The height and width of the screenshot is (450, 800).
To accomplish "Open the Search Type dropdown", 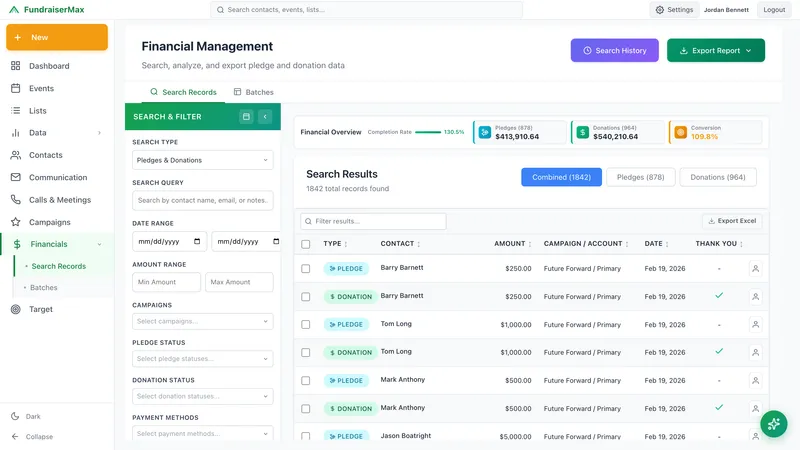I will (x=203, y=160).
